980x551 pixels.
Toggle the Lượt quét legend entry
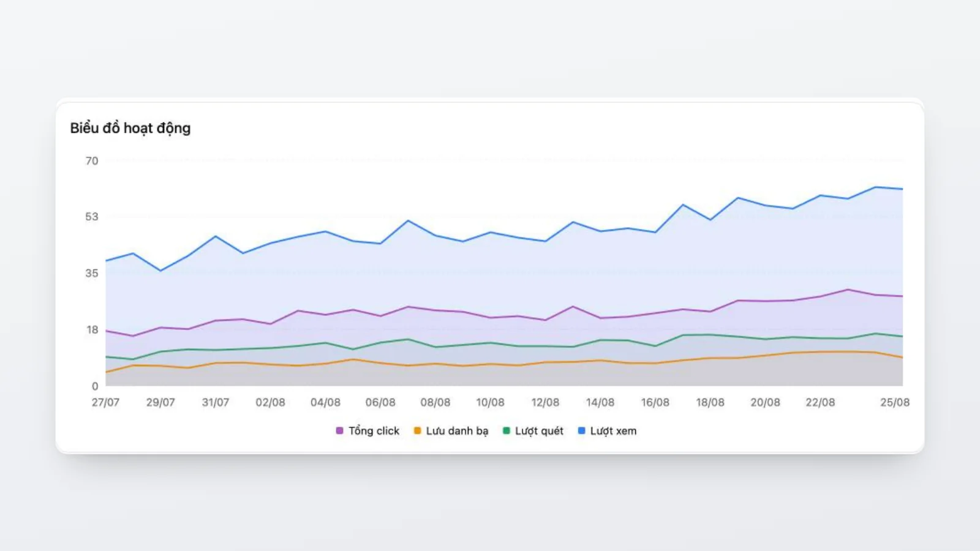533,431
